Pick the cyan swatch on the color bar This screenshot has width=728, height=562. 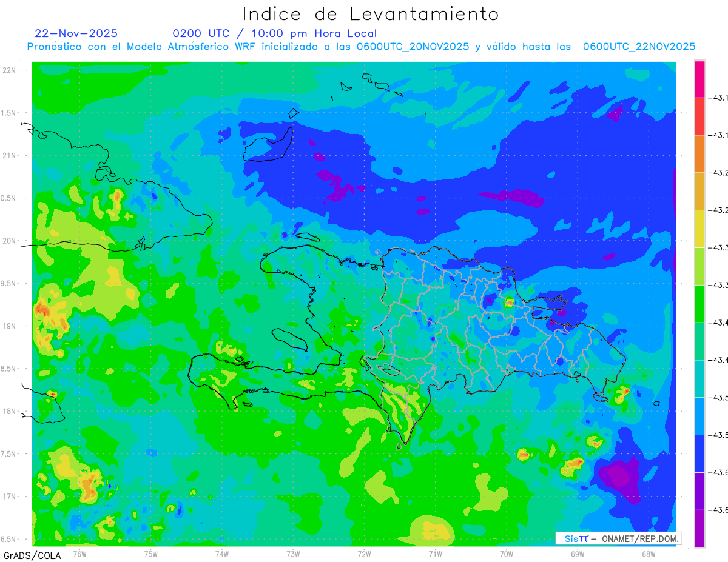click(699, 379)
